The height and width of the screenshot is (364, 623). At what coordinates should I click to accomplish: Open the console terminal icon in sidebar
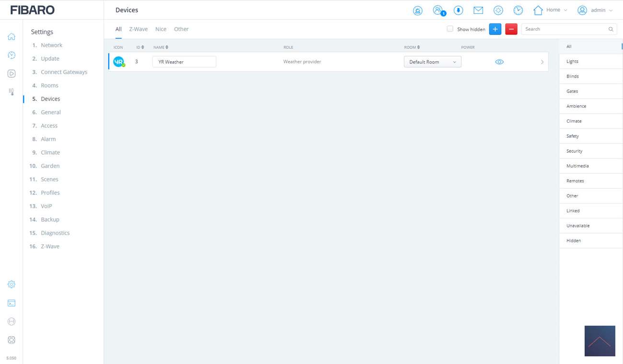12,303
